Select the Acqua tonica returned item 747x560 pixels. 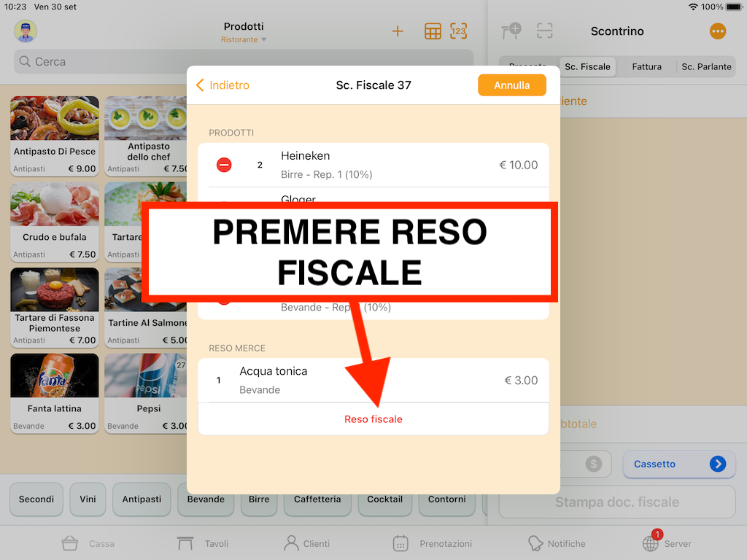(x=373, y=380)
